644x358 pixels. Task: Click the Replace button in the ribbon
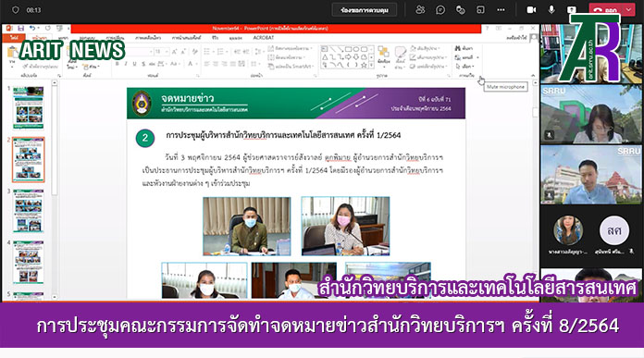point(465,57)
